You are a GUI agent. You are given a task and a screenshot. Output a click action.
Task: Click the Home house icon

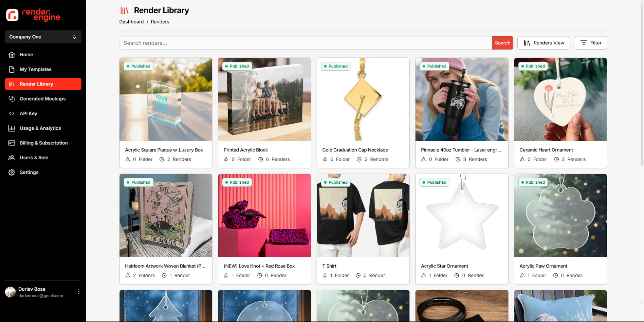[x=12, y=55]
